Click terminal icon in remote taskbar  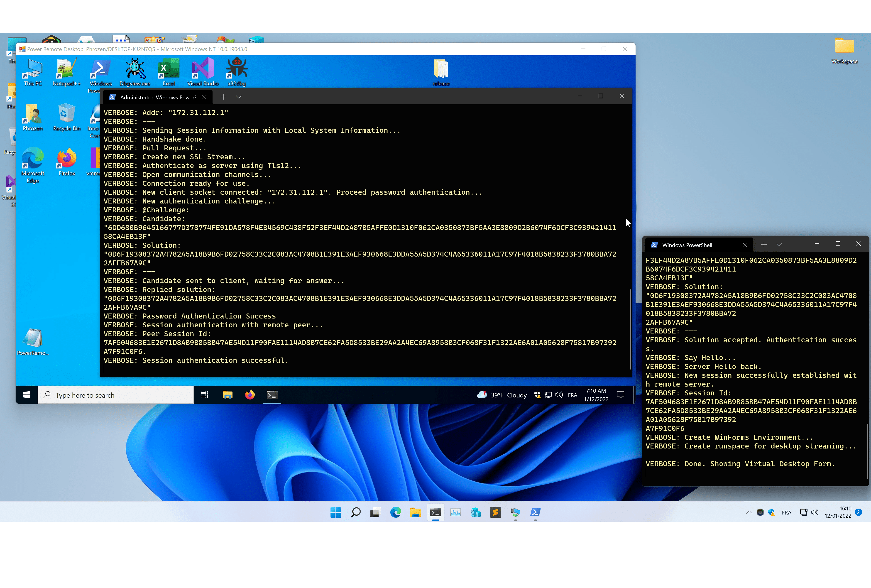[272, 395]
